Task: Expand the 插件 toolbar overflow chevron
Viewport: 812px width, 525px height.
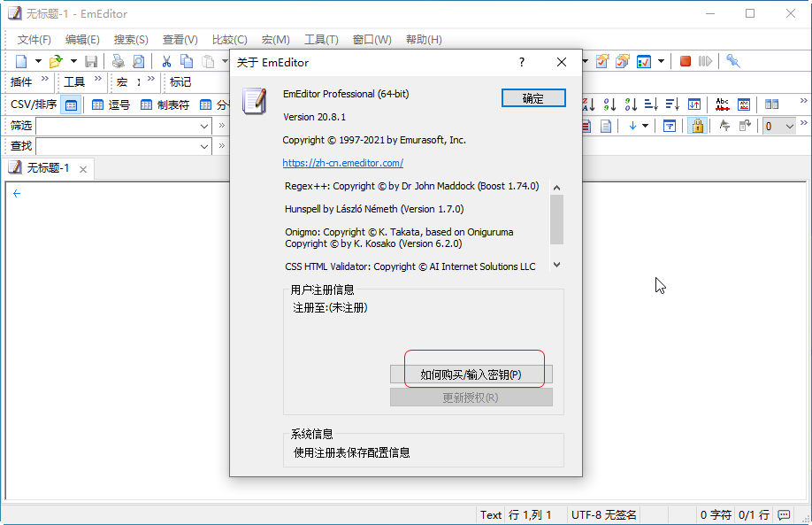Action: (45, 79)
